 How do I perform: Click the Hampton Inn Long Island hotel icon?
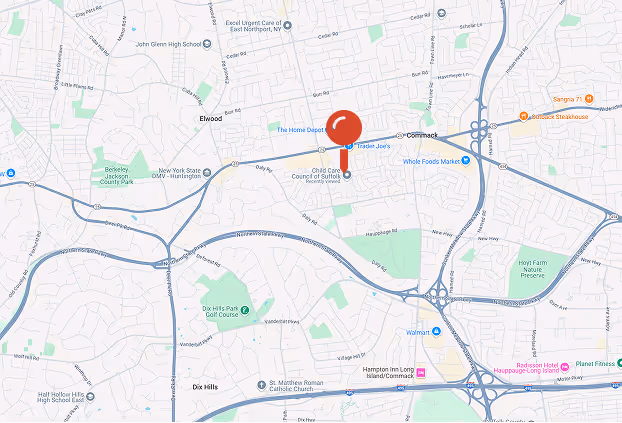click(421, 373)
